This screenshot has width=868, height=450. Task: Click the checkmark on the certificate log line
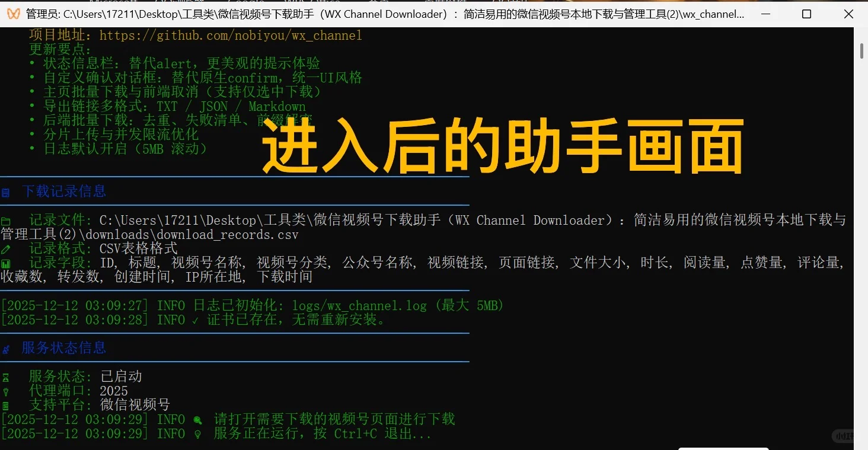click(196, 320)
